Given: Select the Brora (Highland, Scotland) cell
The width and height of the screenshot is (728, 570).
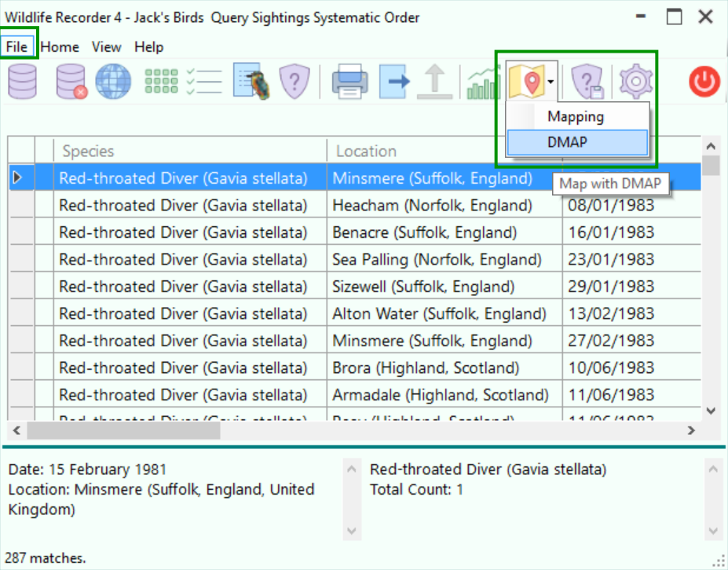Looking at the screenshot, I should 444,367.
